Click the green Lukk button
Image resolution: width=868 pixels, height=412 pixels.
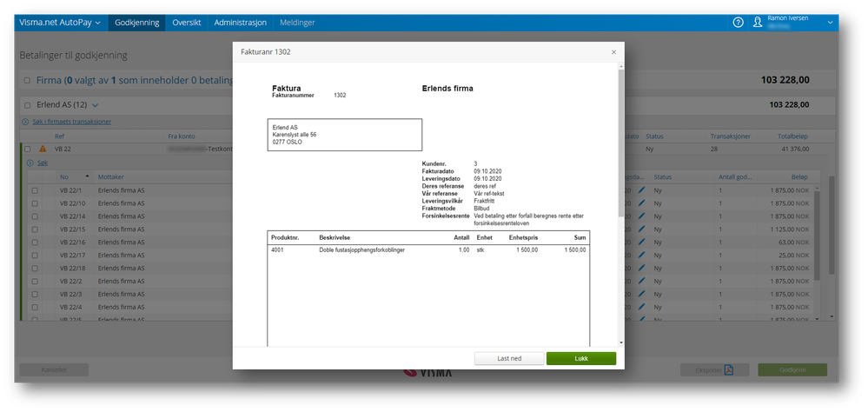(581, 358)
